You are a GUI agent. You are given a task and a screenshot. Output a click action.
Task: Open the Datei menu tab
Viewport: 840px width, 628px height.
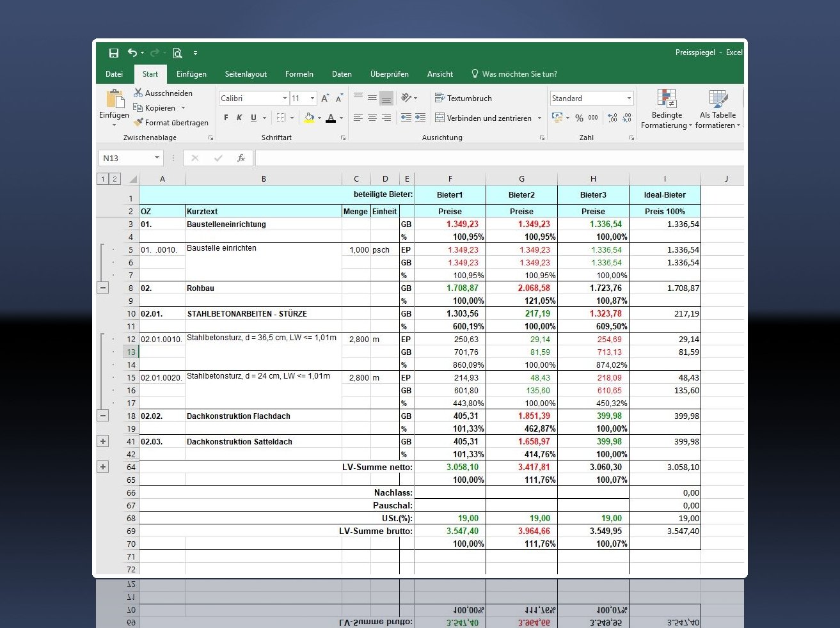(x=114, y=74)
